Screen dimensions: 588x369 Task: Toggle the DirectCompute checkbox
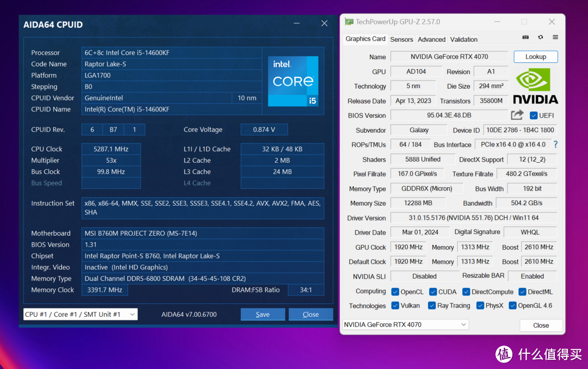pyautogui.click(x=466, y=292)
